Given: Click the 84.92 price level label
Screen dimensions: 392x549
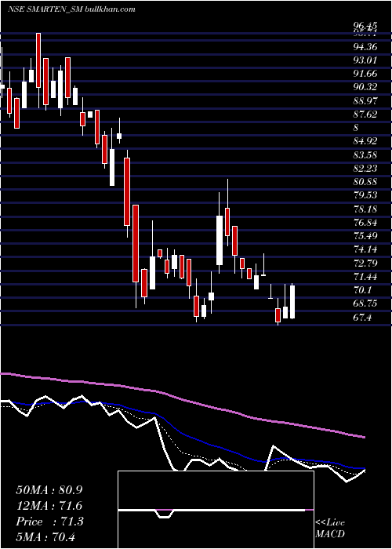Looking at the screenshot, I should [x=365, y=141].
